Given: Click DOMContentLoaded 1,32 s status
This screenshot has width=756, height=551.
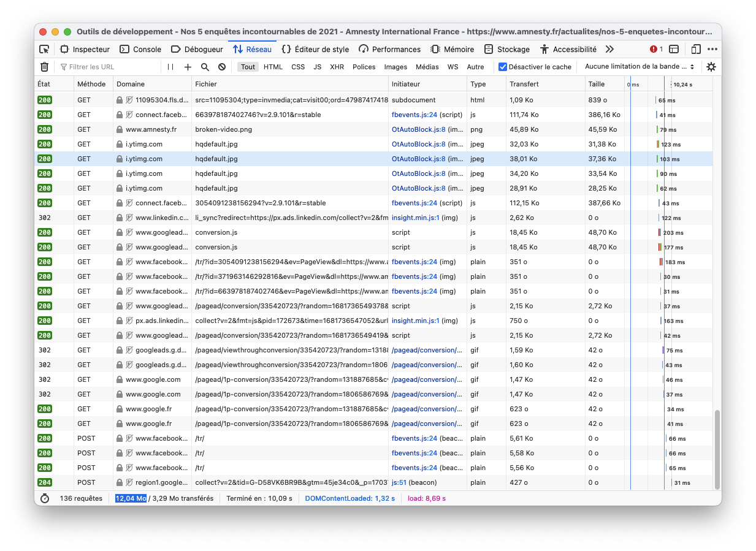Looking at the screenshot, I should coord(350,498).
